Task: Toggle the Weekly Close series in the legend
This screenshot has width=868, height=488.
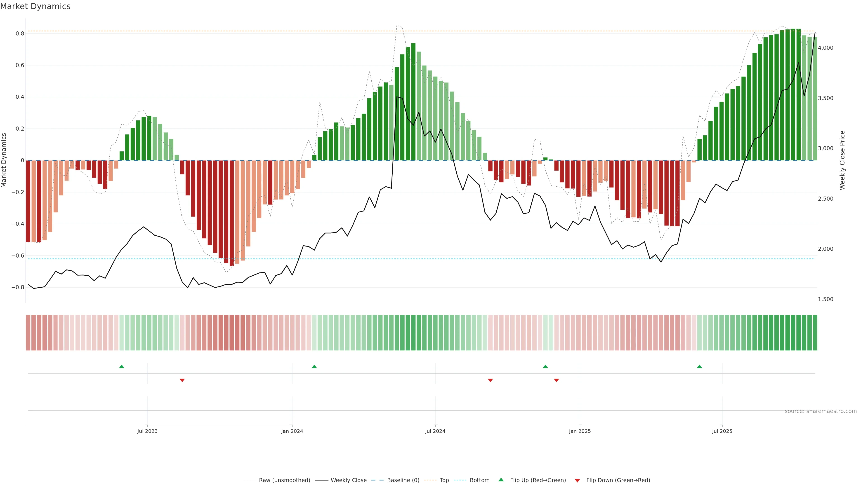Action: pos(348,480)
